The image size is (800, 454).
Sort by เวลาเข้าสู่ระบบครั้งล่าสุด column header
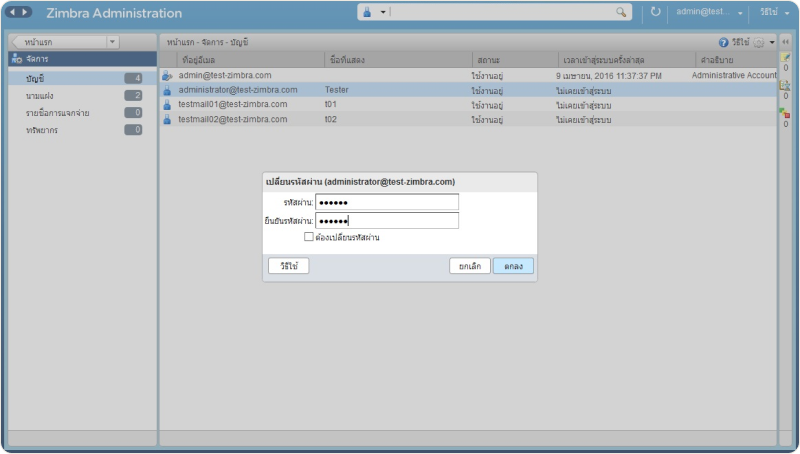(x=627, y=60)
